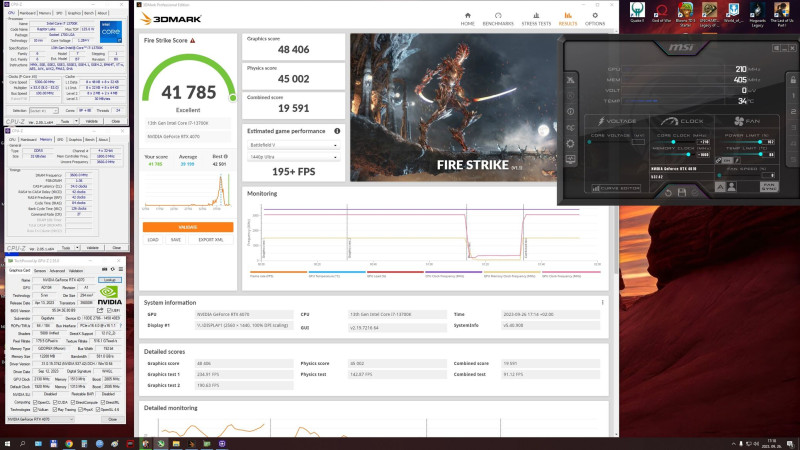Screen dimensions: 800x450
Task: Open the Afterburner hardware monitor icon
Action: tap(570, 159)
